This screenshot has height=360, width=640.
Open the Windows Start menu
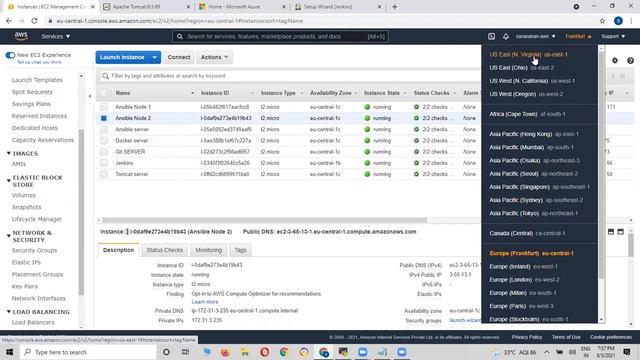click(9, 352)
